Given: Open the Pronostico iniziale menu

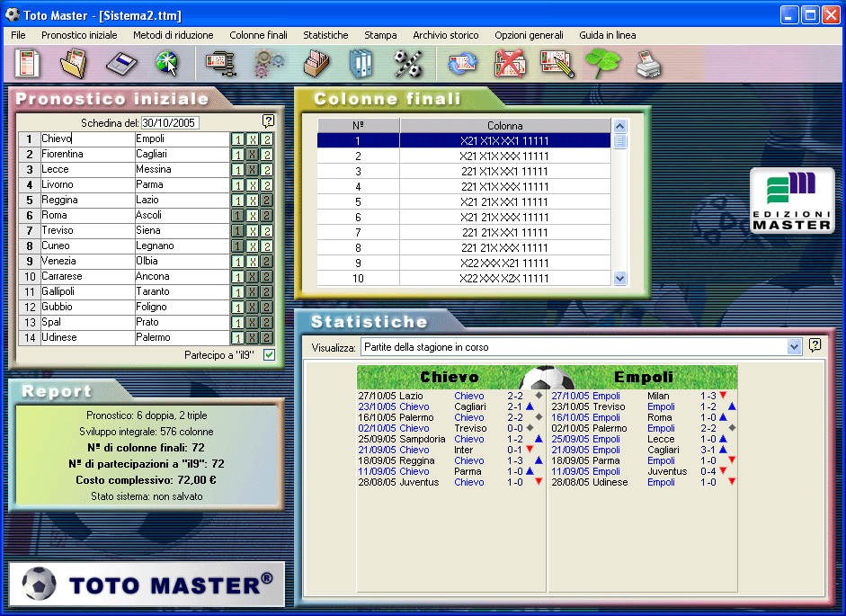Looking at the screenshot, I should [79, 35].
